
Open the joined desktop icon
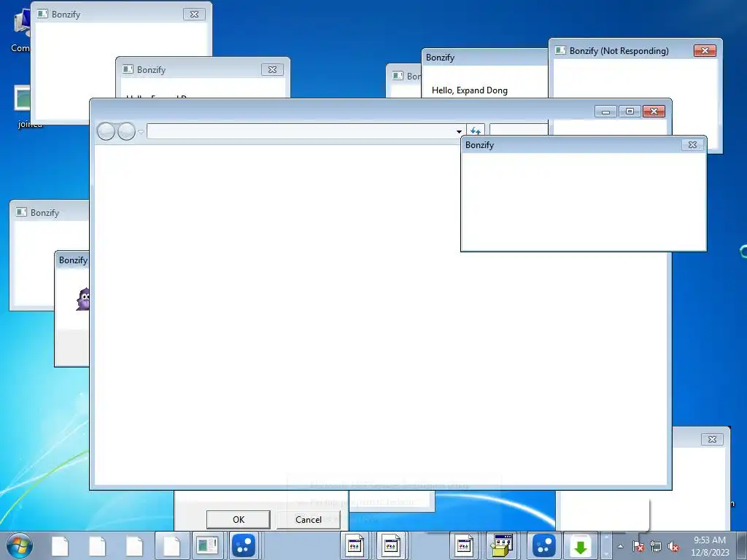coord(23,107)
